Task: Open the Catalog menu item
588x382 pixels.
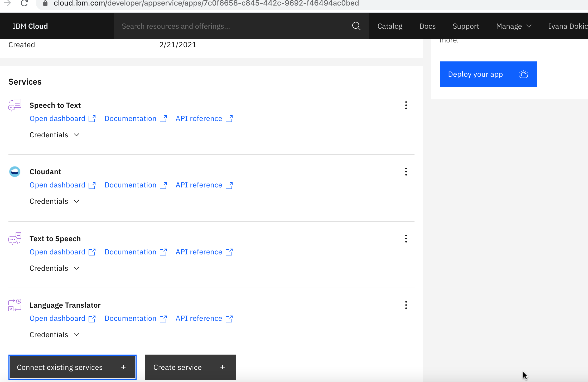Action: (x=390, y=26)
